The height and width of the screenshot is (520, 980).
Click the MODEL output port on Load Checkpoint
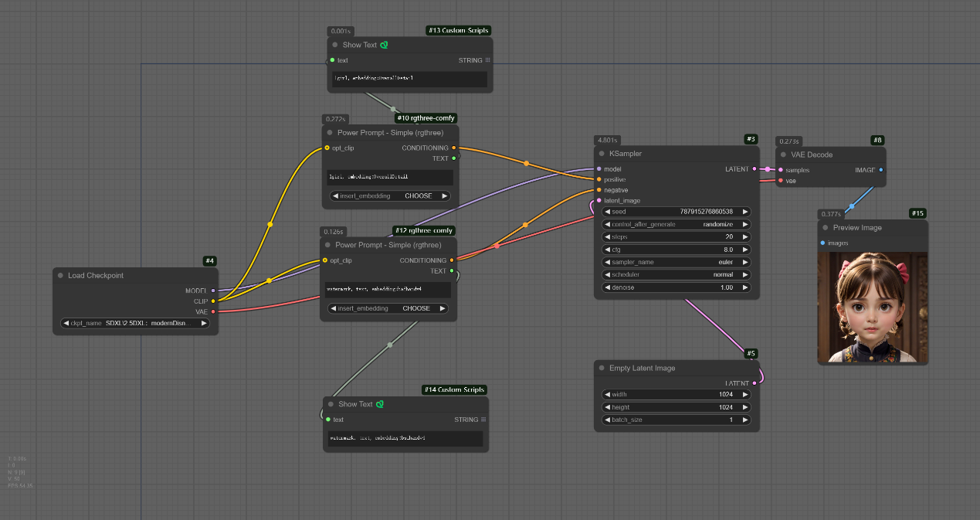(x=213, y=291)
